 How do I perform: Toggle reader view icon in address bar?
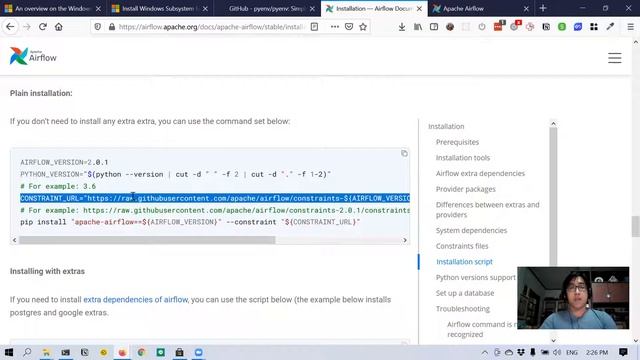314,27
